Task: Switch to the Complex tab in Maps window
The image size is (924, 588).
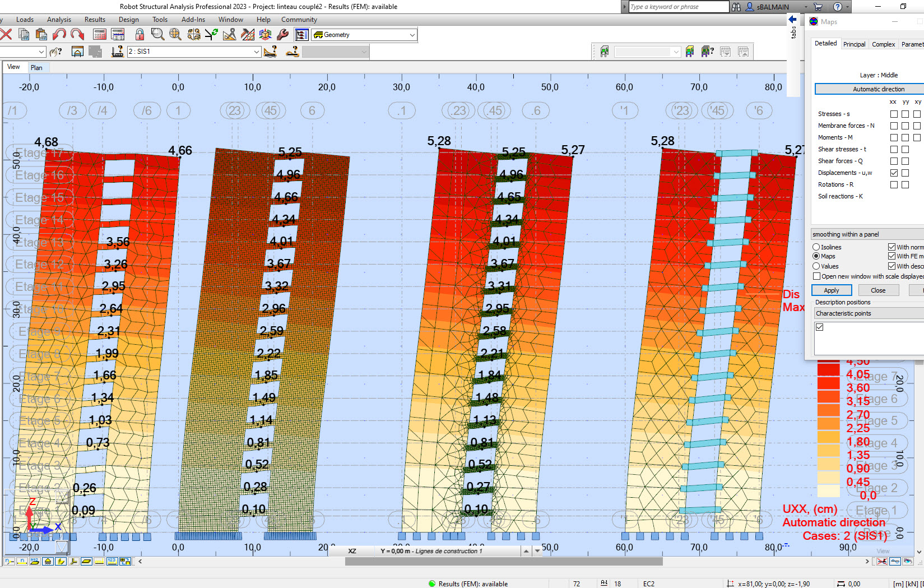Action: [883, 44]
